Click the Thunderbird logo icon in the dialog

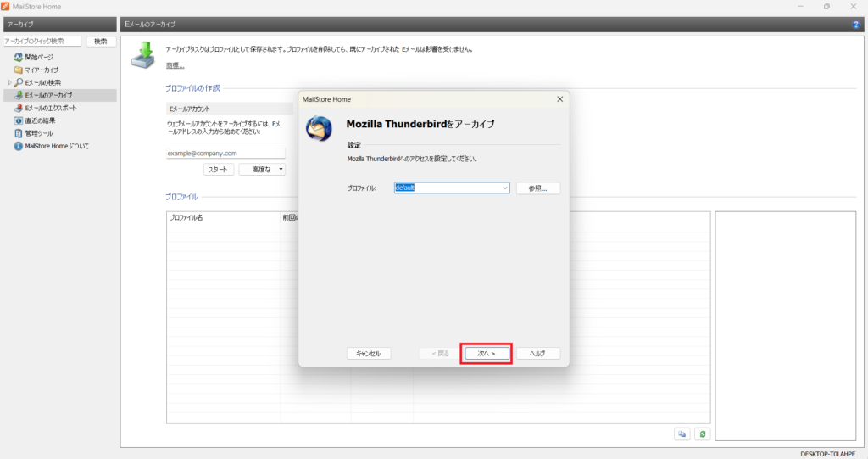click(320, 129)
